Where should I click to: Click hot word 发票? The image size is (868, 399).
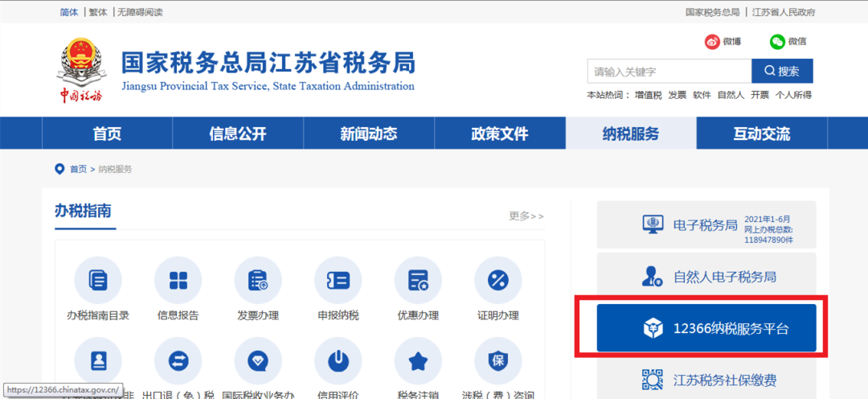tap(678, 95)
